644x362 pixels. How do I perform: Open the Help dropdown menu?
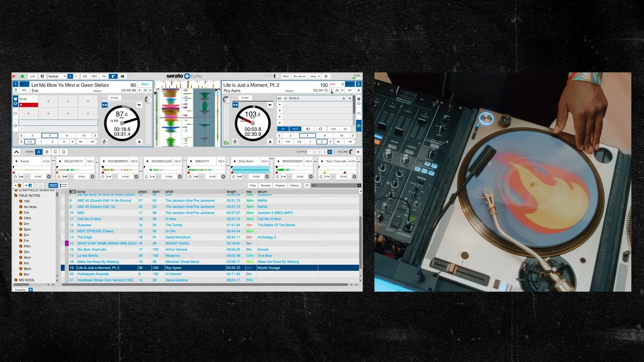tap(315, 76)
